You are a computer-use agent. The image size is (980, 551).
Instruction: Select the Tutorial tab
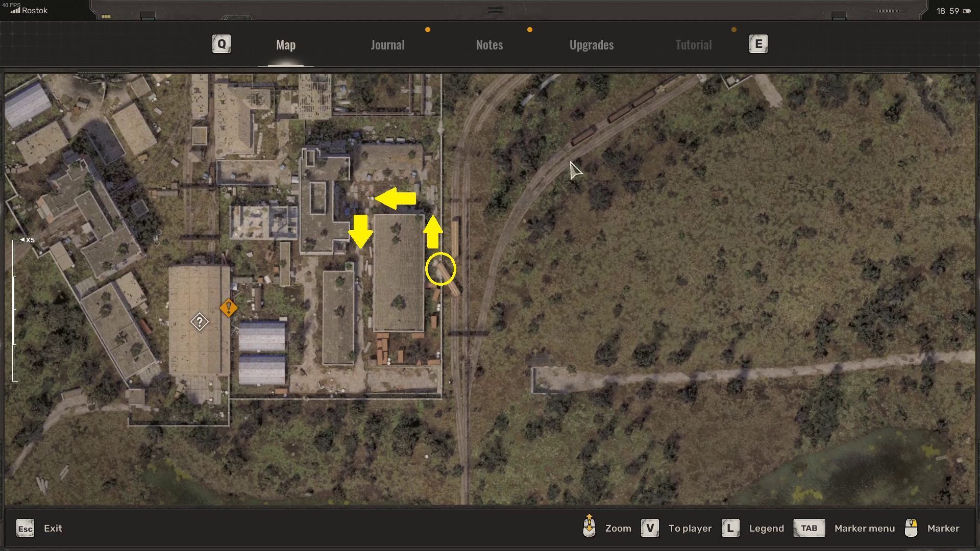tap(693, 45)
